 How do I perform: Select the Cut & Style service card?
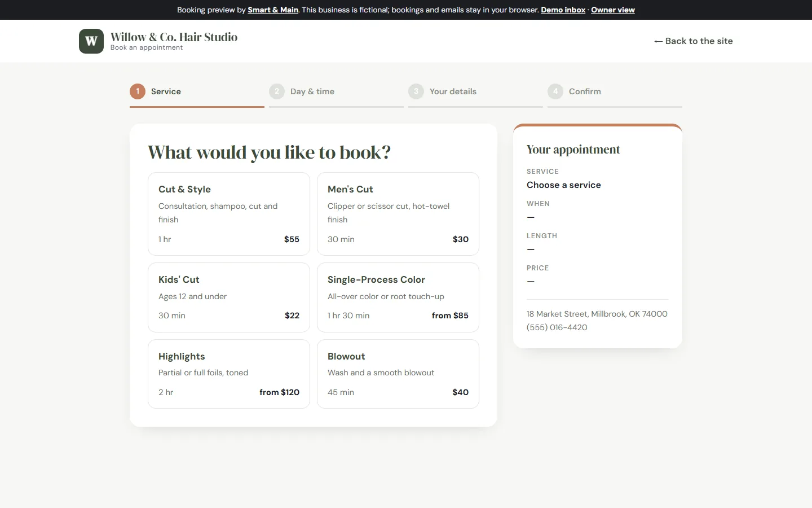coord(229,214)
